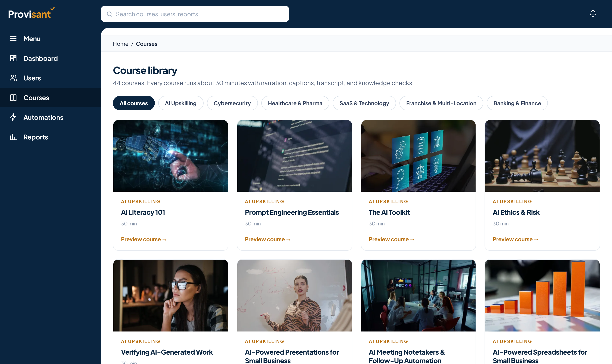Focus the Search courses, users, reports field

(x=195, y=14)
